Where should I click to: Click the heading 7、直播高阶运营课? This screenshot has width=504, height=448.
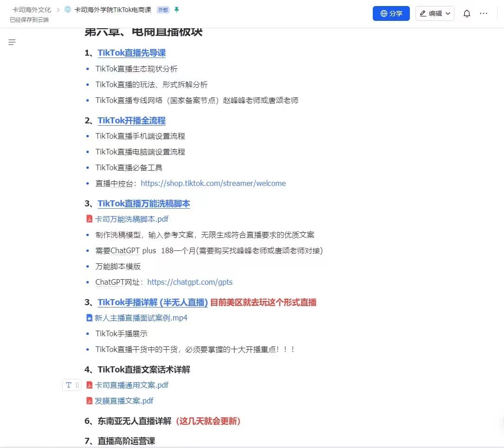(120, 441)
